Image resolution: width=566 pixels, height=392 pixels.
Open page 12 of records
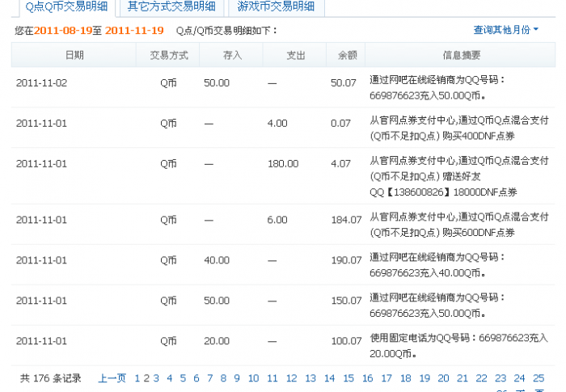pos(292,378)
